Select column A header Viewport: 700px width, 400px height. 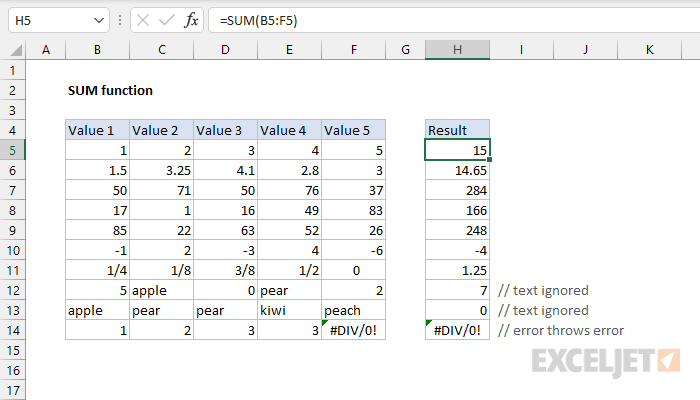coord(46,50)
